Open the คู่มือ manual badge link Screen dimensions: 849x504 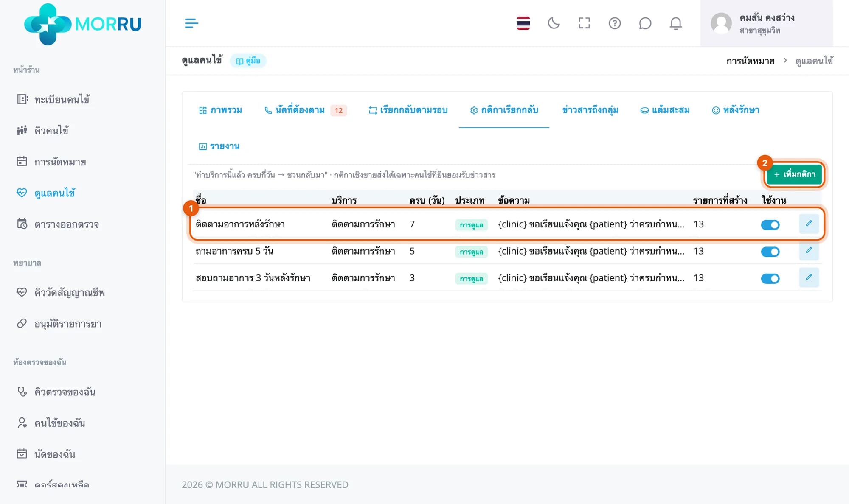coord(248,61)
